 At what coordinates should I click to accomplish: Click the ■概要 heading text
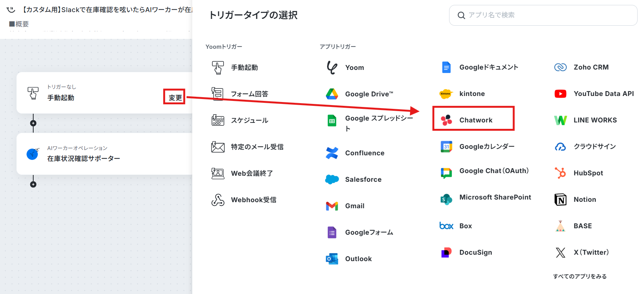click(19, 24)
